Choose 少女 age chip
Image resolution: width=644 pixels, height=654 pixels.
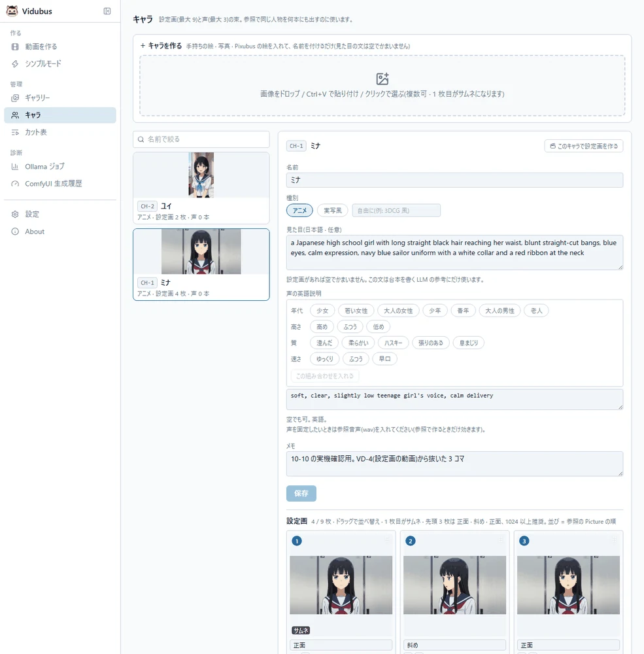[322, 311]
